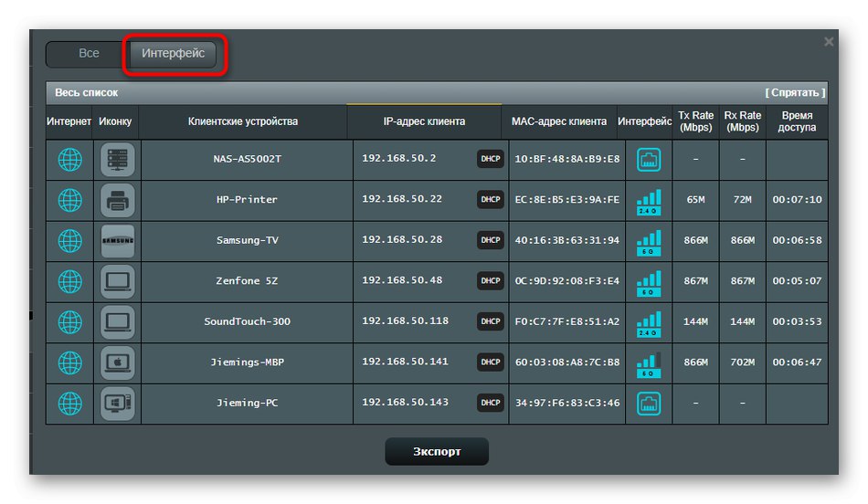The width and height of the screenshot is (868, 504).
Task: Click the DHCP badge for 192.168.50.141
Action: point(491,362)
